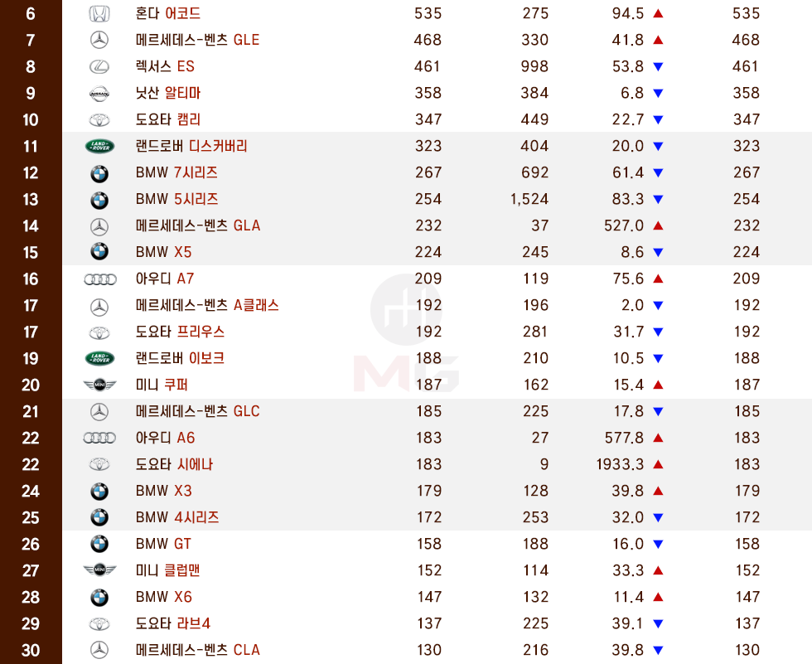Click the Mini logo next to 클럽맨
This screenshot has height=664, width=812.
[99, 570]
